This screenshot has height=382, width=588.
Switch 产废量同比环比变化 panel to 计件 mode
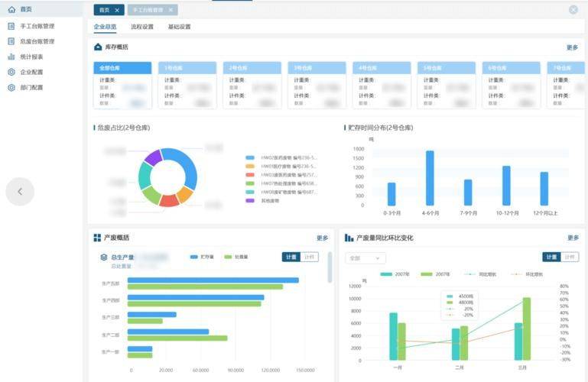(570, 257)
